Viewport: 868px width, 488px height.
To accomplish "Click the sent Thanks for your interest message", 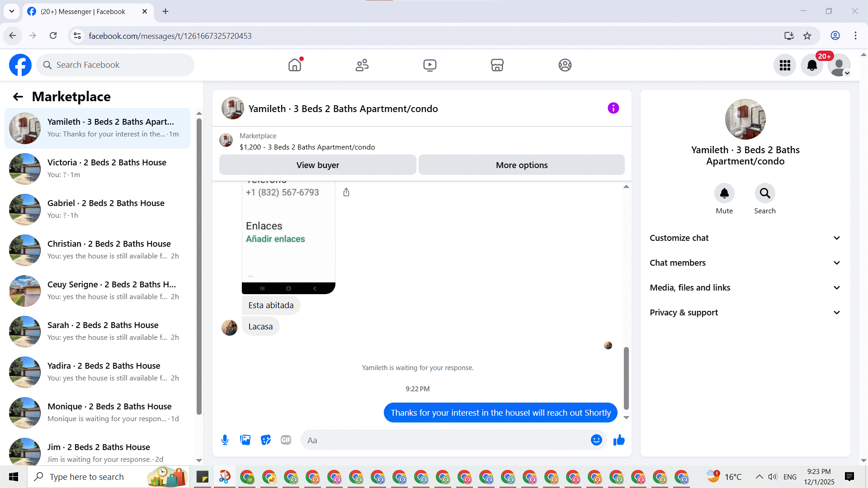I will click(500, 413).
